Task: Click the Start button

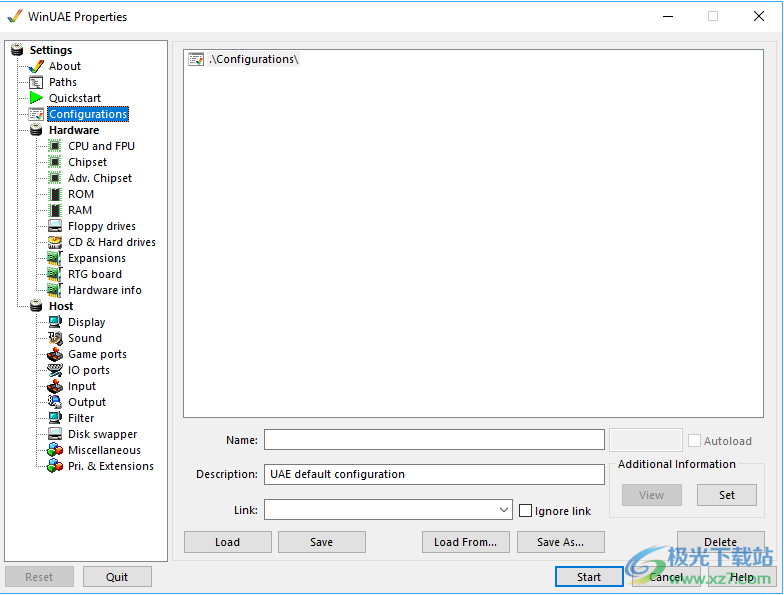Action: (589, 577)
